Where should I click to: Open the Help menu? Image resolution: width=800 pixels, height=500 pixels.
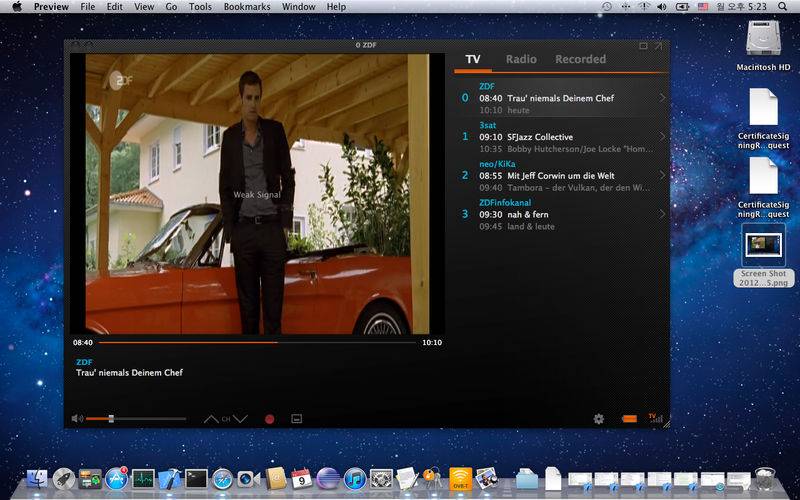pyautogui.click(x=336, y=7)
